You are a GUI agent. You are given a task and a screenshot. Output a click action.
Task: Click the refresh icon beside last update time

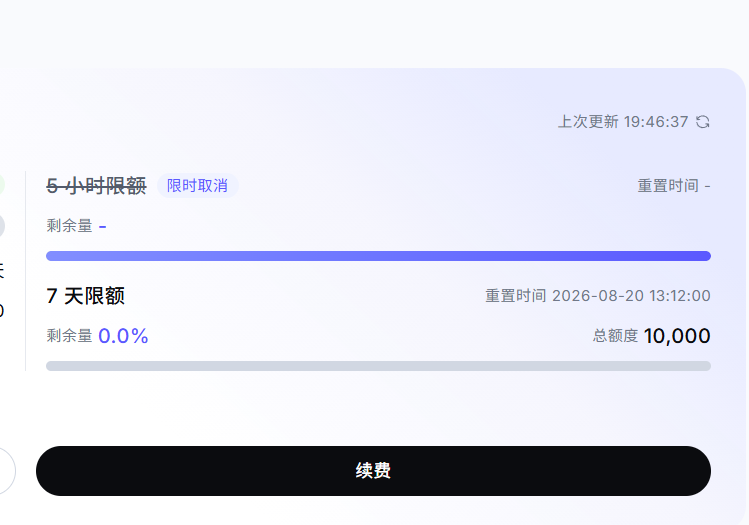[703, 122]
